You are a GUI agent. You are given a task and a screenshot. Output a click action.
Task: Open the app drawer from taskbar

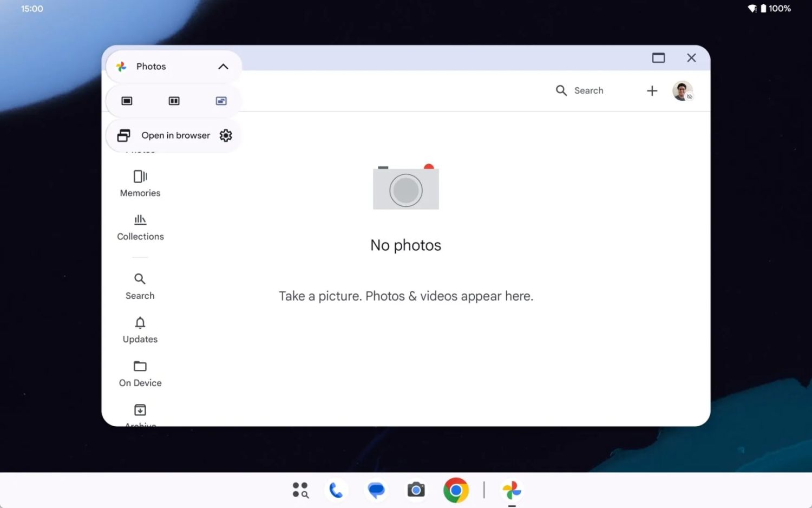point(300,490)
